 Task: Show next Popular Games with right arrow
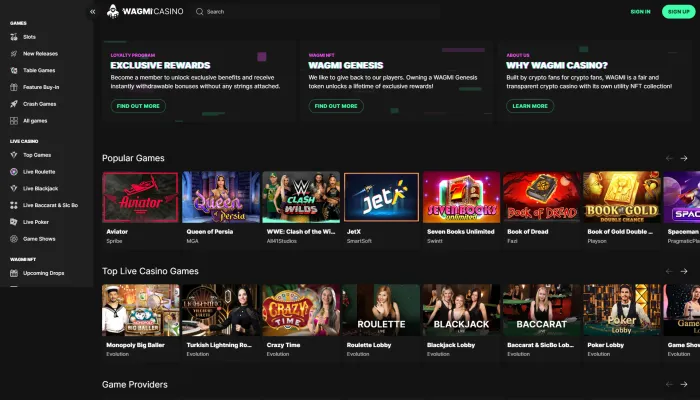(x=683, y=158)
